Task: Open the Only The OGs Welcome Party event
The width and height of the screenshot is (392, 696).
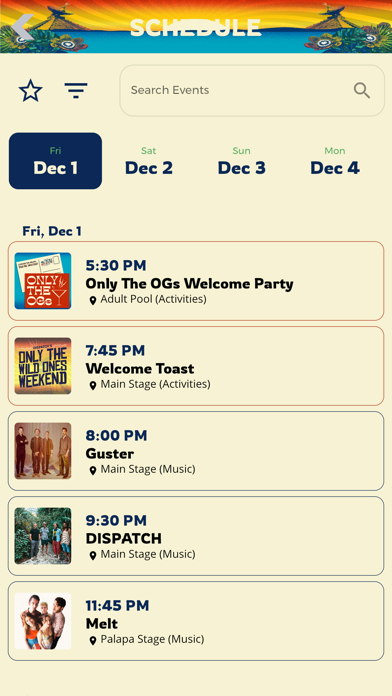Action: point(196,281)
